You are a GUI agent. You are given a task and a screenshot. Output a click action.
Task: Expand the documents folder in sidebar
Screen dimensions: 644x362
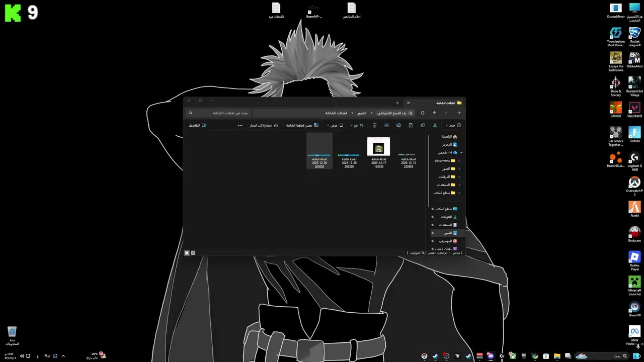pos(459,160)
